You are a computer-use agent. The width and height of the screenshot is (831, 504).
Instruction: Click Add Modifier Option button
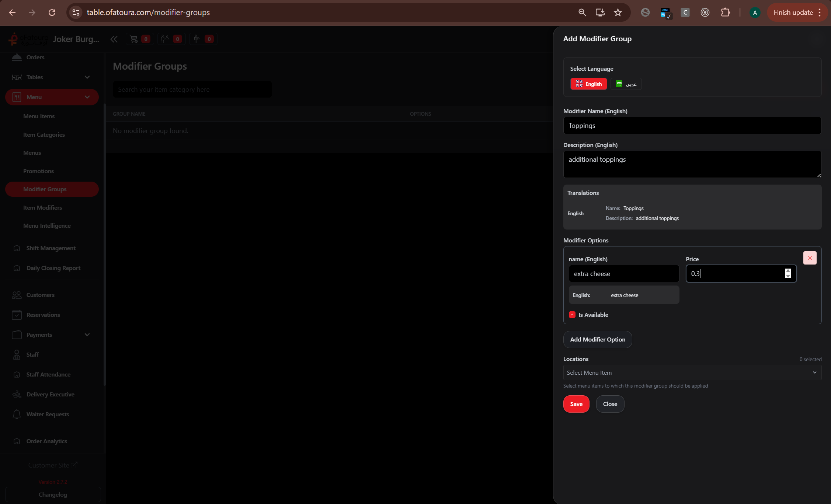pos(597,339)
